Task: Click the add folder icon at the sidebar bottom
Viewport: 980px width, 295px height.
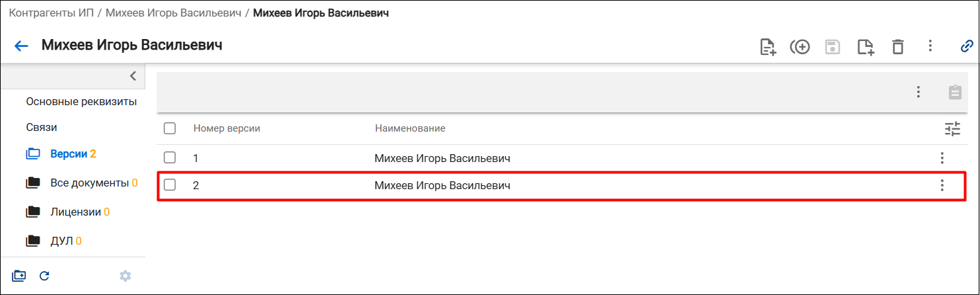Action: (19, 276)
